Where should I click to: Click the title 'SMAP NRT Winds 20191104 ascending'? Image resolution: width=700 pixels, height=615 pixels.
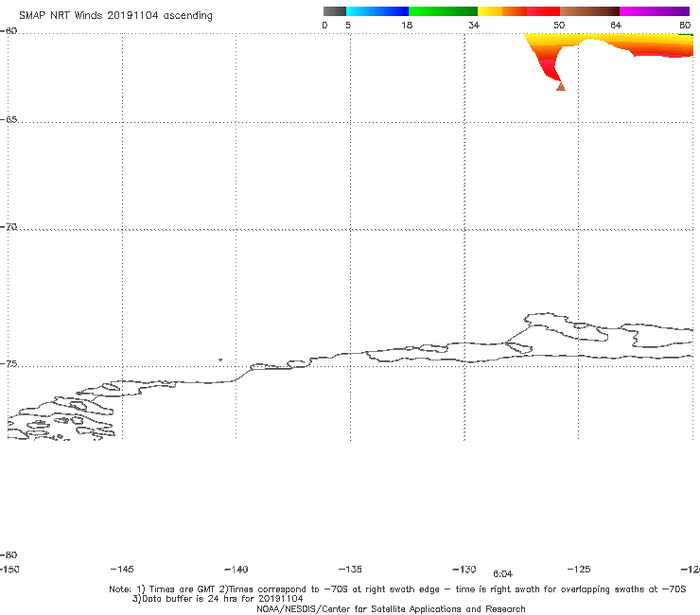tap(115, 16)
